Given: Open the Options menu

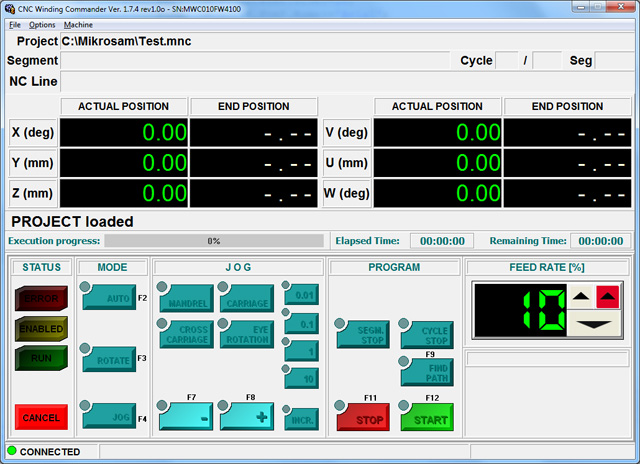Looking at the screenshot, I should pyautogui.click(x=42, y=25).
